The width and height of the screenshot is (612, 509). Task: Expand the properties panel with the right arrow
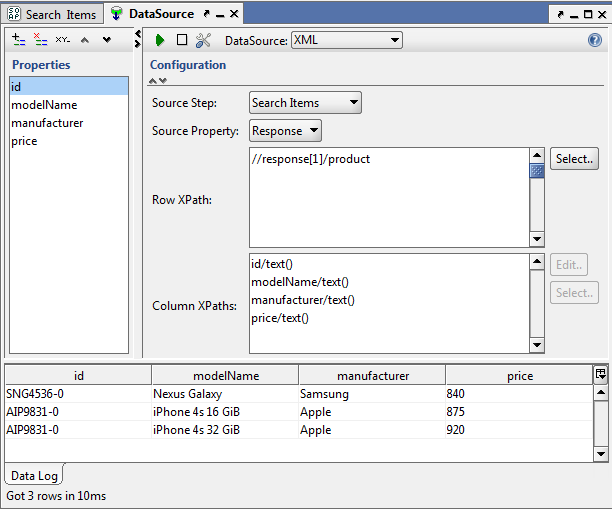(x=137, y=43)
